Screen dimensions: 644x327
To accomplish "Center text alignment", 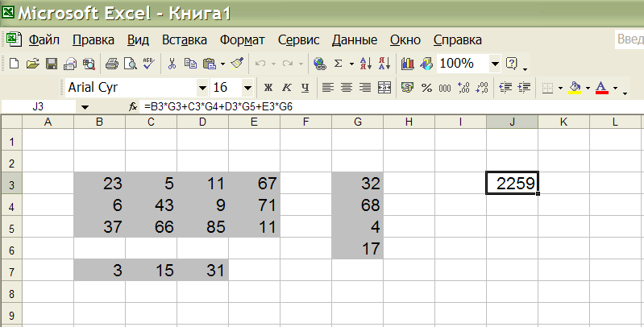I will coord(347,88).
